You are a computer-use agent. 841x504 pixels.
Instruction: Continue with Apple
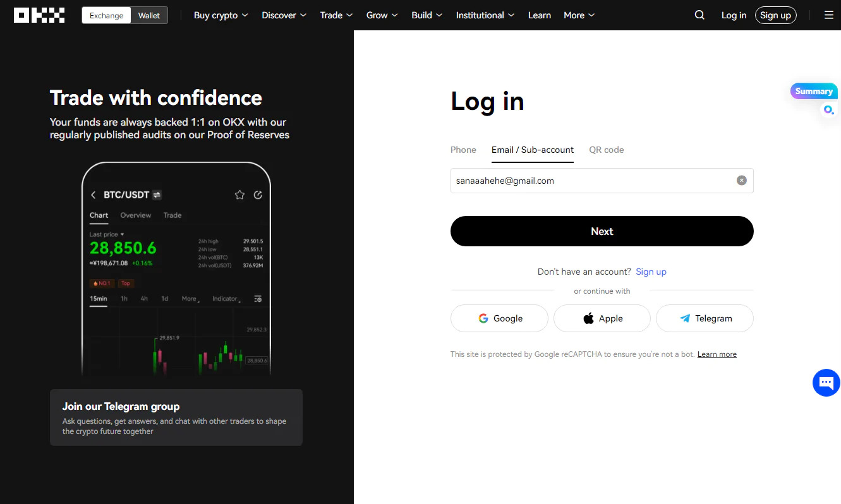(602, 318)
